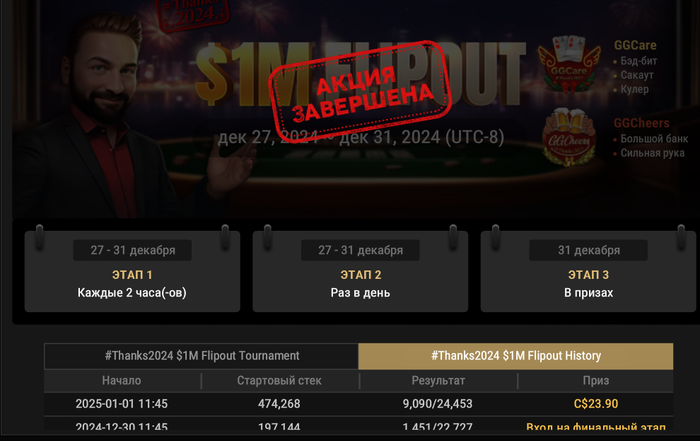Click the red АКЦИЯ ЗАВЕРШЕНА stamp
700x441 pixels.
pyautogui.click(x=361, y=92)
